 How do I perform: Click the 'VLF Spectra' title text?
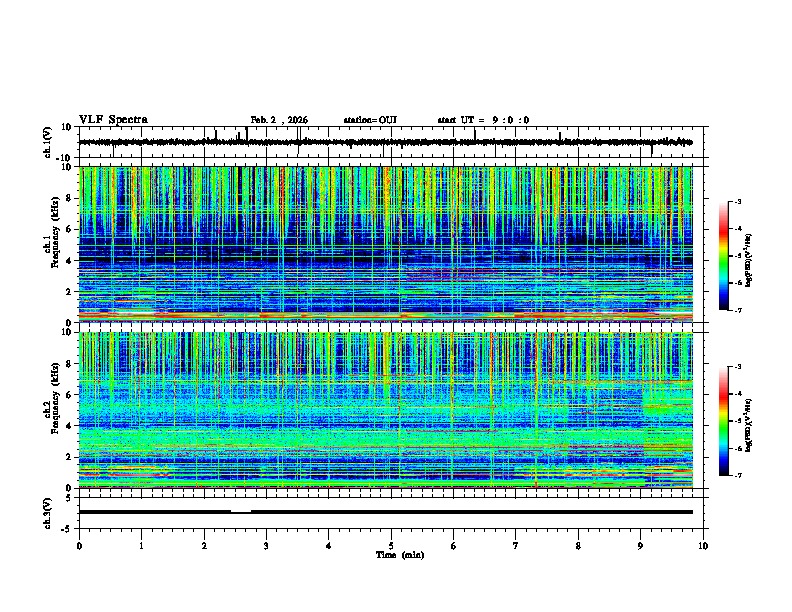click(x=113, y=120)
